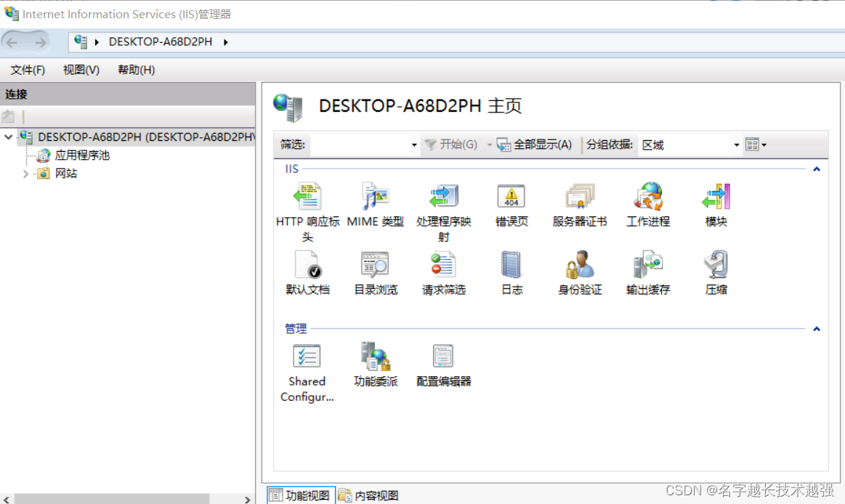Click the connections panel toolbar icon
845x504 pixels.
(x=9, y=116)
